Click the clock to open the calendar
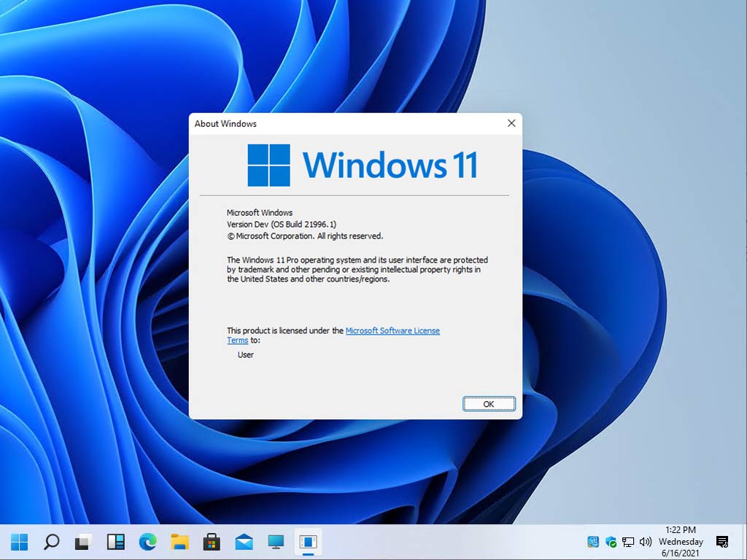The image size is (747, 560). point(680,542)
